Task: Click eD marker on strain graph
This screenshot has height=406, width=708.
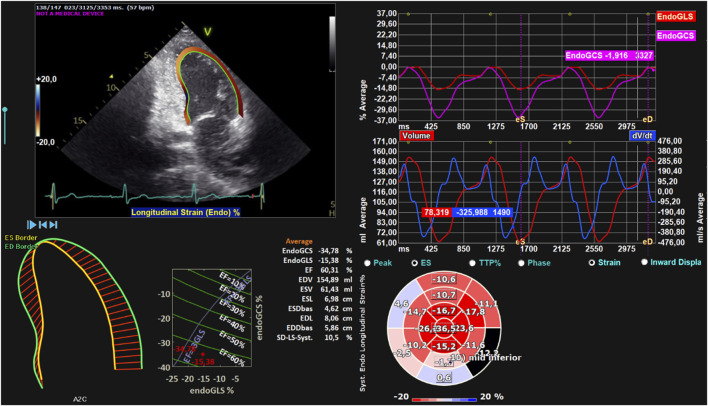Action: coord(648,119)
